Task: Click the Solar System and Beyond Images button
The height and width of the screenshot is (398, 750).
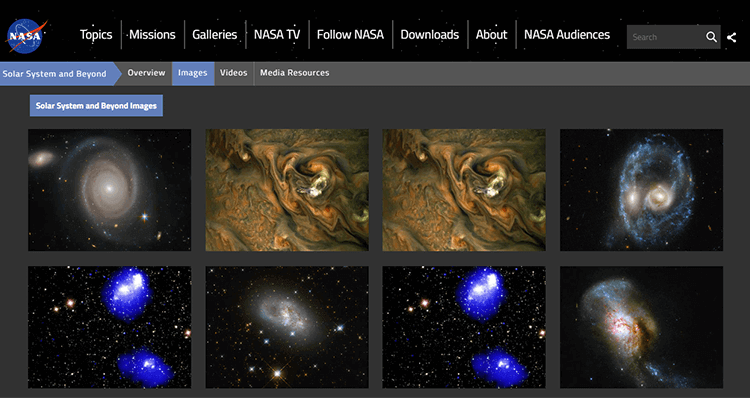Action: click(x=96, y=106)
